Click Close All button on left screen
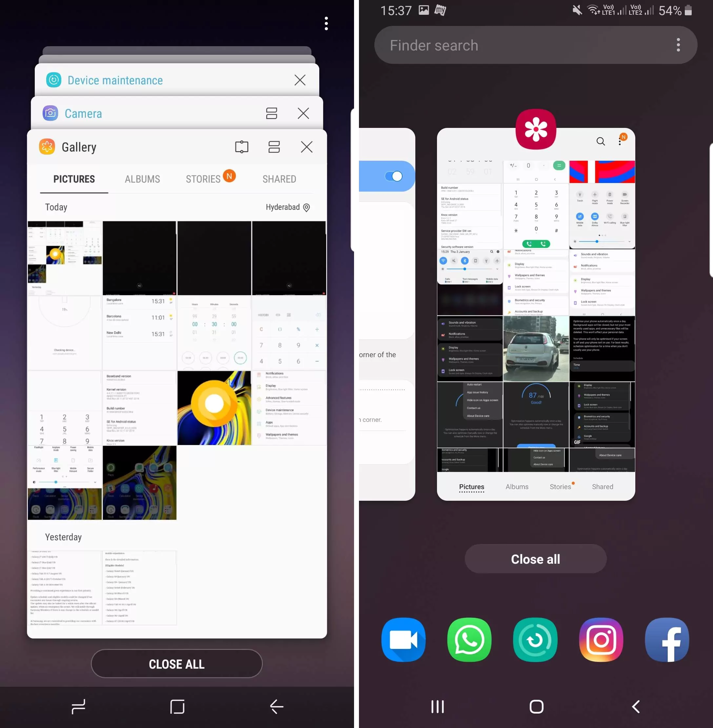 (177, 665)
